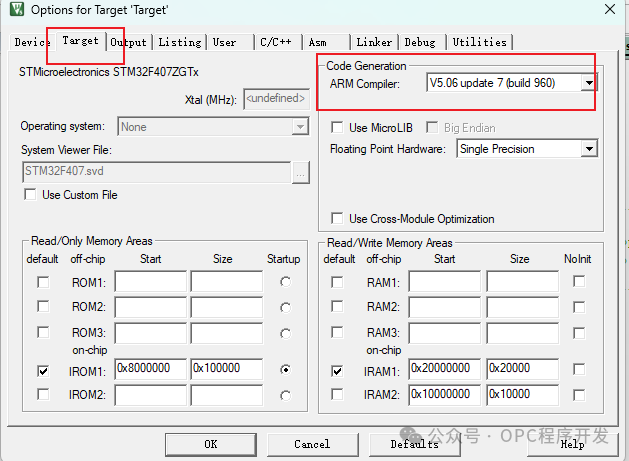
Task: Click the ROM2 Start address field
Action: tap(151, 307)
